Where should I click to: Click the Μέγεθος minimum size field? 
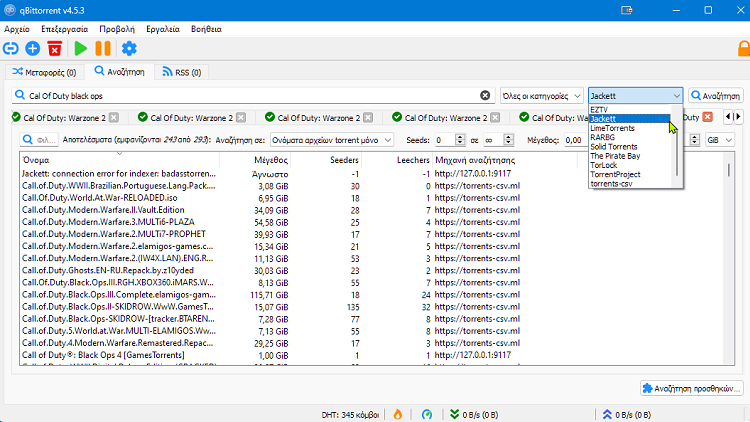[x=574, y=140]
